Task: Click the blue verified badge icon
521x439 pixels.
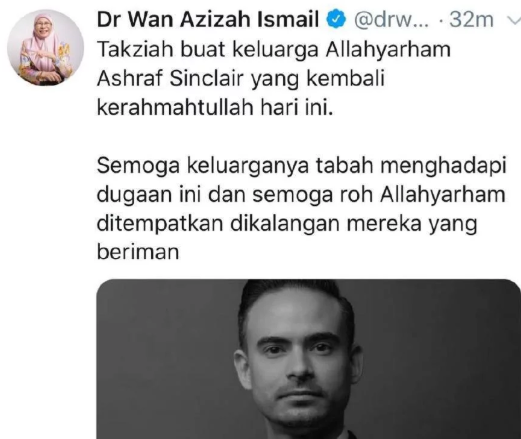Action: pyautogui.click(x=336, y=20)
